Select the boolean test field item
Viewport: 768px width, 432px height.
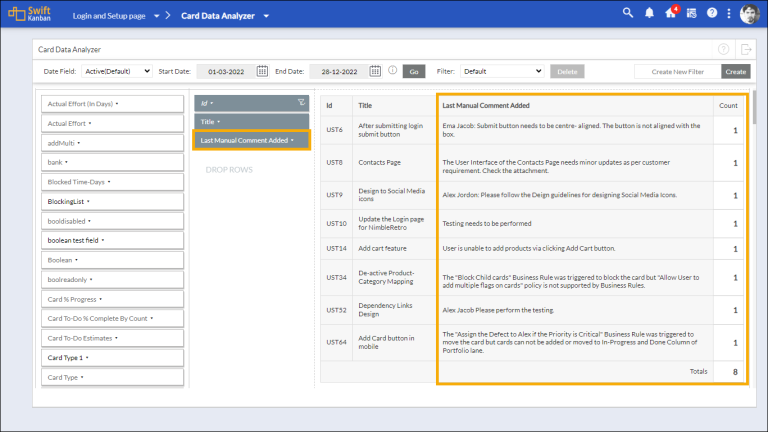point(112,240)
